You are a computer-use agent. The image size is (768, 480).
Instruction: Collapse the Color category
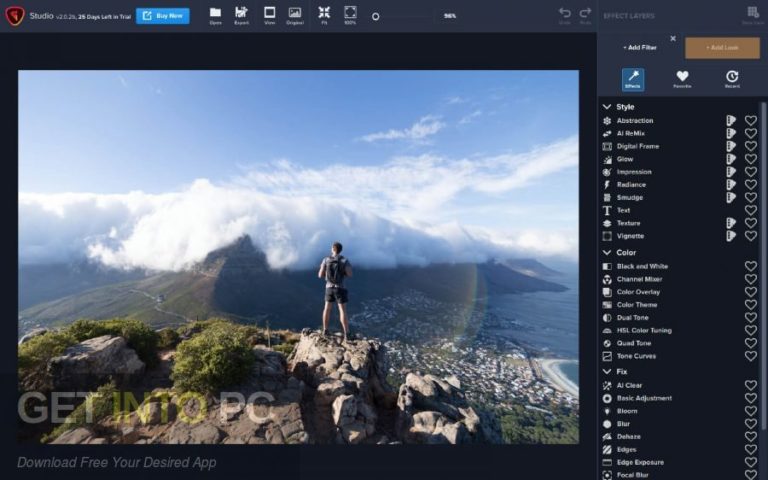coord(607,252)
